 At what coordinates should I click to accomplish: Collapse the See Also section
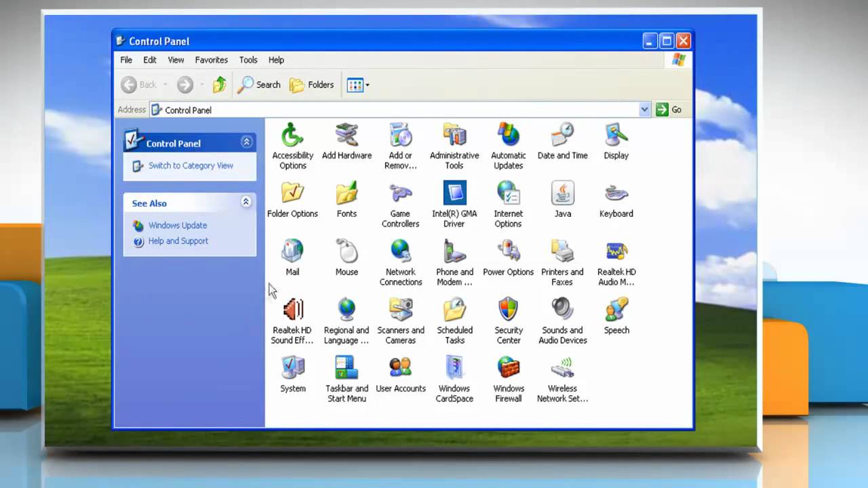click(246, 202)
